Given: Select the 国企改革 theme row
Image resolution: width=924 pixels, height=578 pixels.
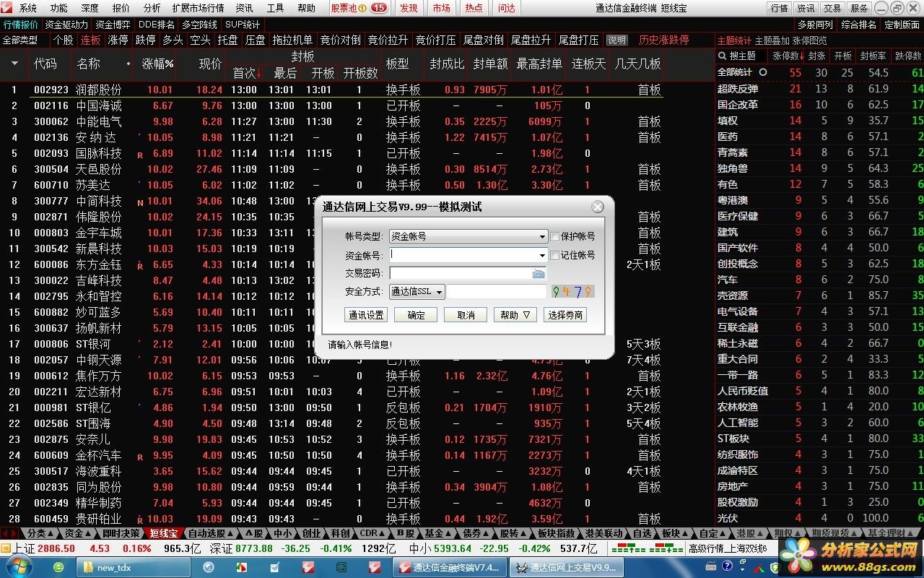Looking at the screenshot, I should (x=820, y=105).
